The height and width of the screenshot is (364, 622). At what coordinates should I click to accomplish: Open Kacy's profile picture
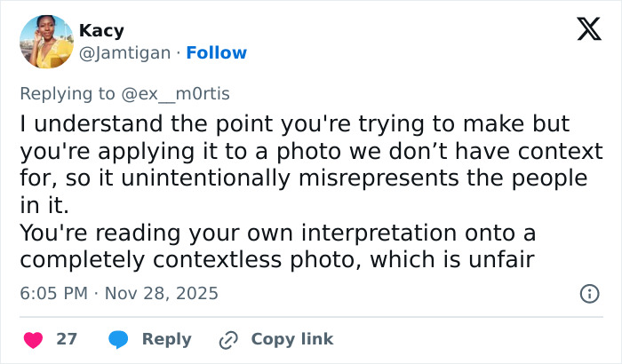45,41
